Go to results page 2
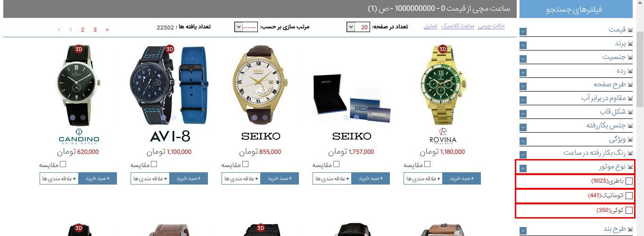644x236 pixels. [83, 30]
